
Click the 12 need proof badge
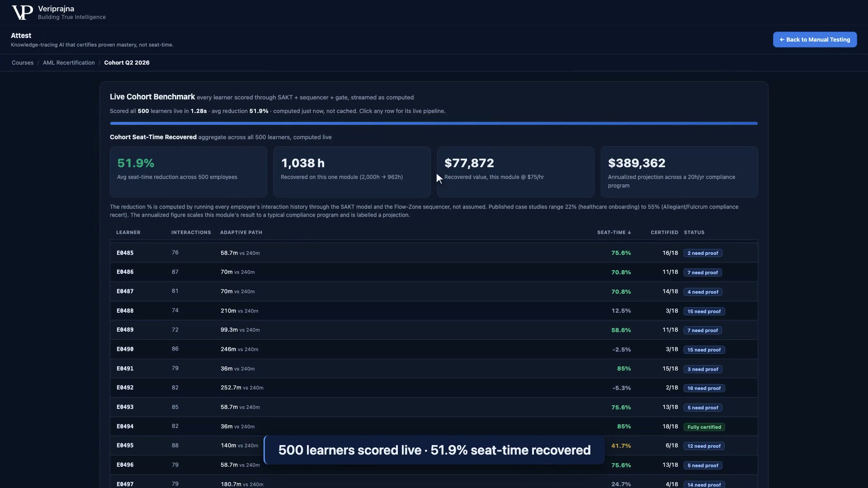[704, 446]
